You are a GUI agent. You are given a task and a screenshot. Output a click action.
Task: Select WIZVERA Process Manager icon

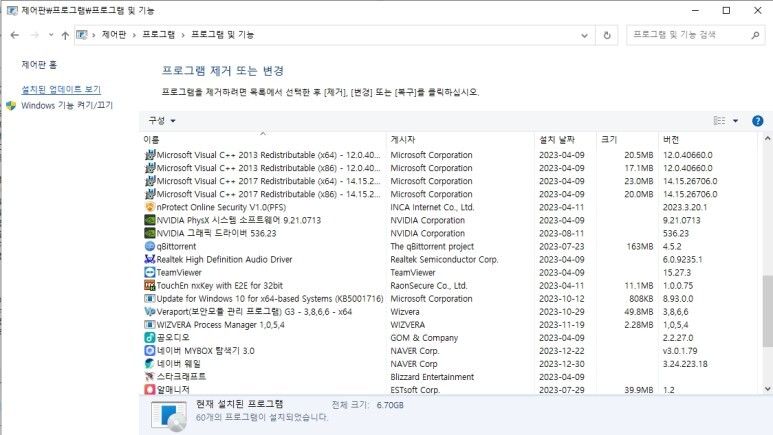tap(150, 325)
